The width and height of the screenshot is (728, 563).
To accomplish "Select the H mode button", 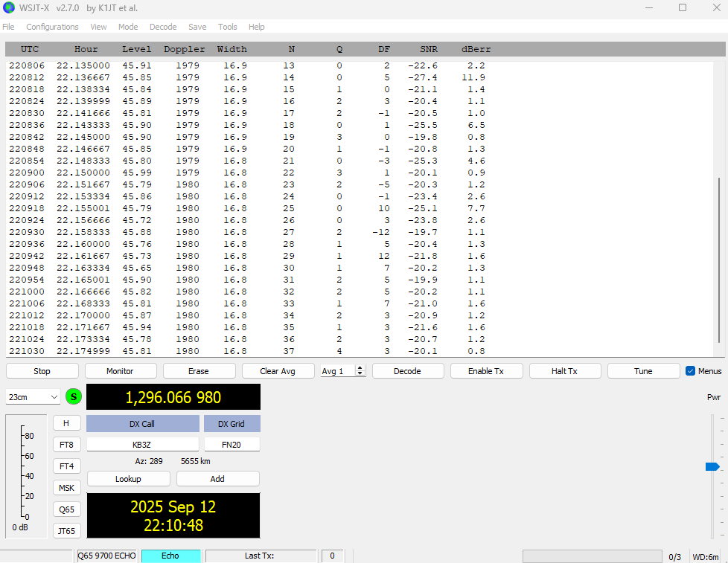I will point(66,423).
